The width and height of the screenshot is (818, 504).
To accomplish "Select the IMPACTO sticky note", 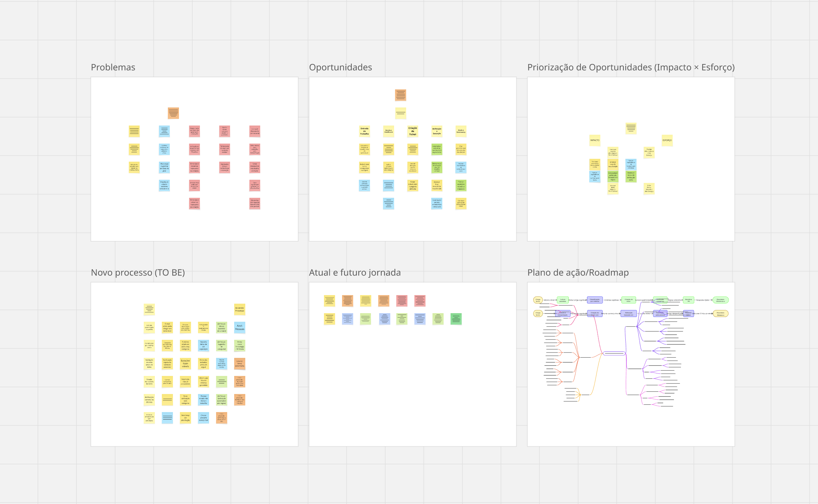I will [x=595, y=140].
